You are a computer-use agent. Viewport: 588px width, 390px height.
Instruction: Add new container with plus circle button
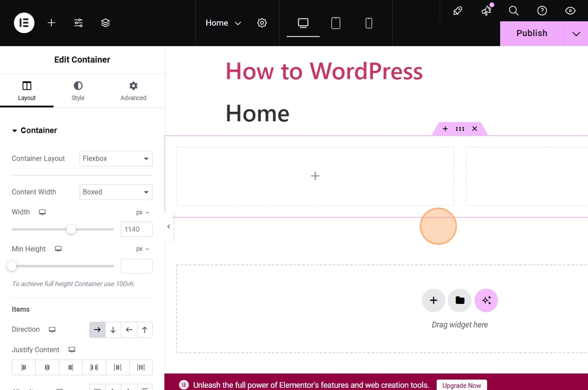pyautogui.click(x=434, y=300)
